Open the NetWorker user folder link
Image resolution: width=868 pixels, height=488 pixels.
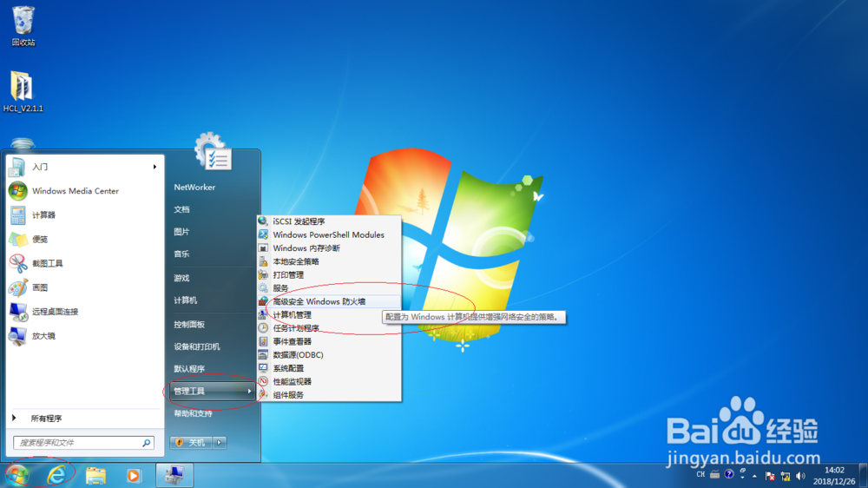(x=194, y=188)
